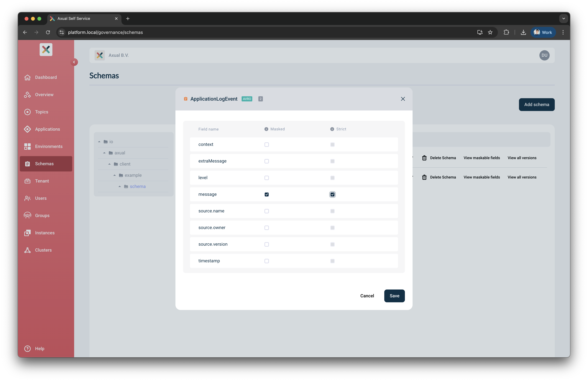
Task: Open the Topics sidebar icon
Action: point(27,112)
